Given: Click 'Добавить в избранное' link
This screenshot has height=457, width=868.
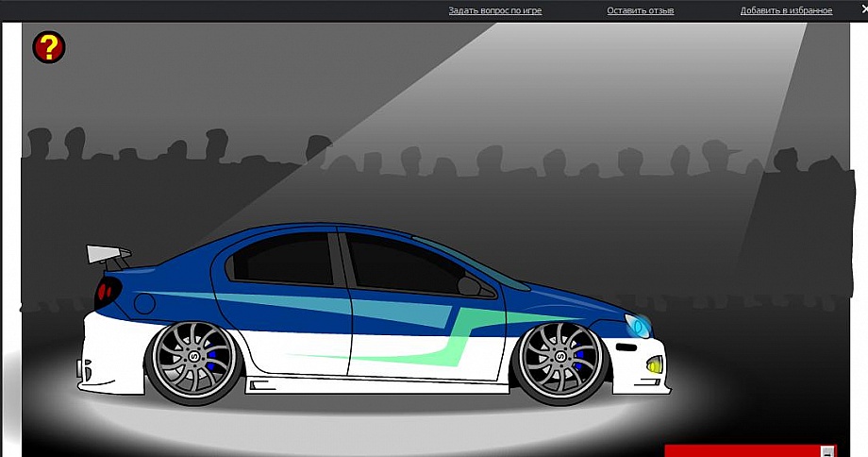Looking at the screenshot, I should 786,10.
